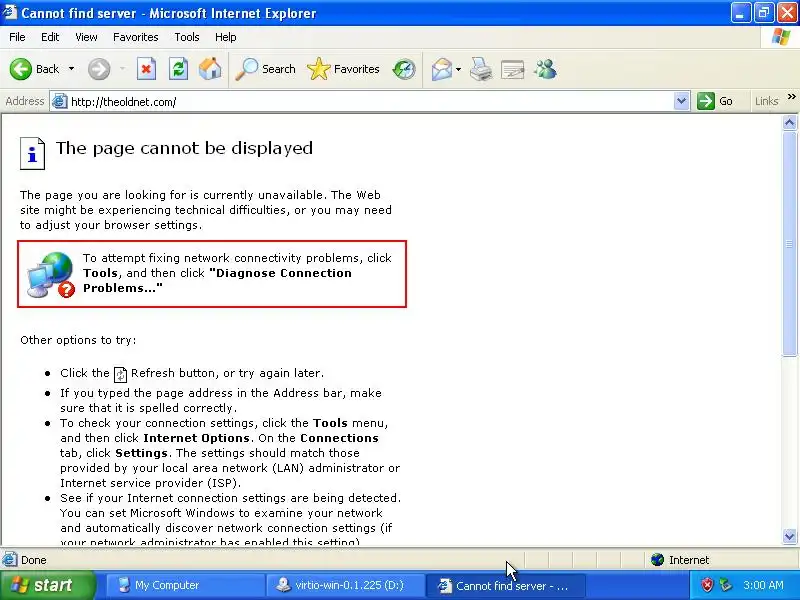The width and height of the screenshot is (800, 600).
Task: Open the Favorites star toolbar button
Action: [x=343, y=69]
